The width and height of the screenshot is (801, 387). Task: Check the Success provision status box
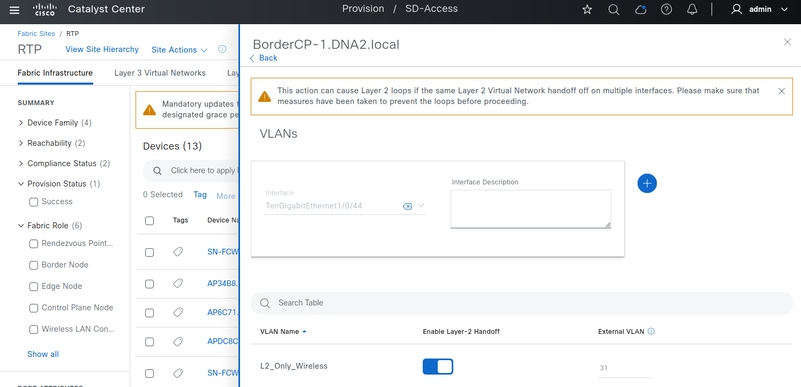pyautogui.click(x=34, y=202)
